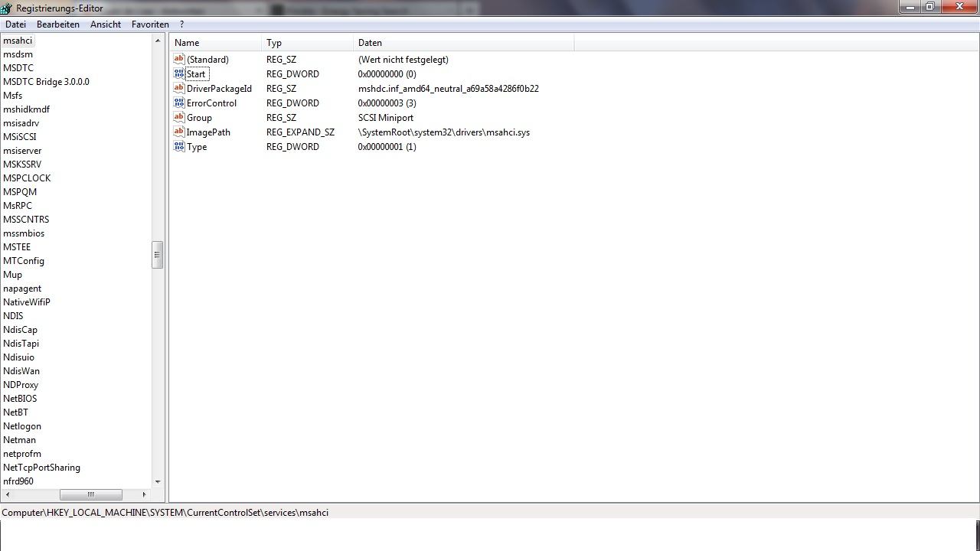Viewport: 980px width, 551px height.
Task: Select the msiserver key
Action: [22, 151]
